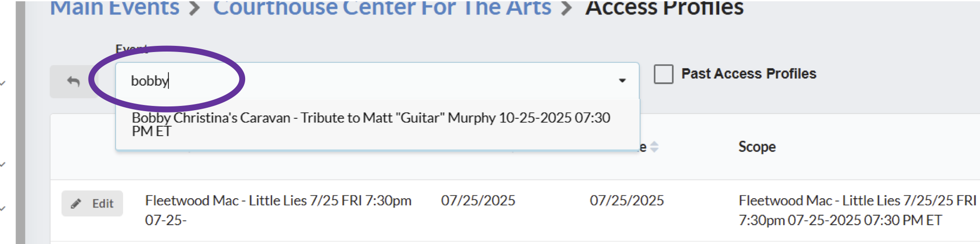Click the sort arrows icon left of Scope

click(x=654, y=147)
